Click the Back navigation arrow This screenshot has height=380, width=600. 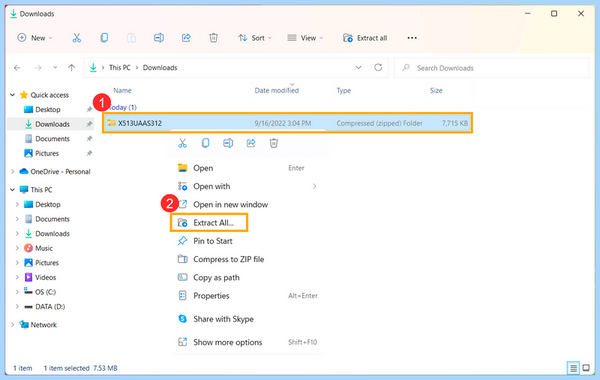pyautogui.click(x=17, y=68)
